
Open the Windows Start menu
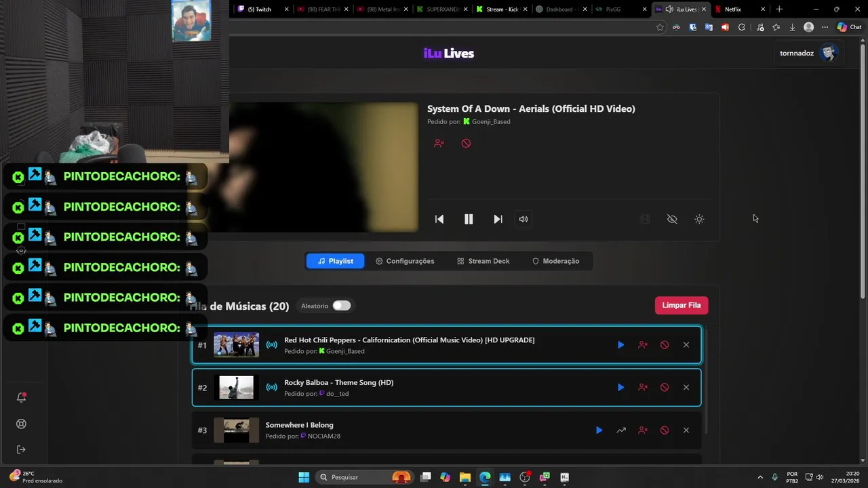[304, 477]
